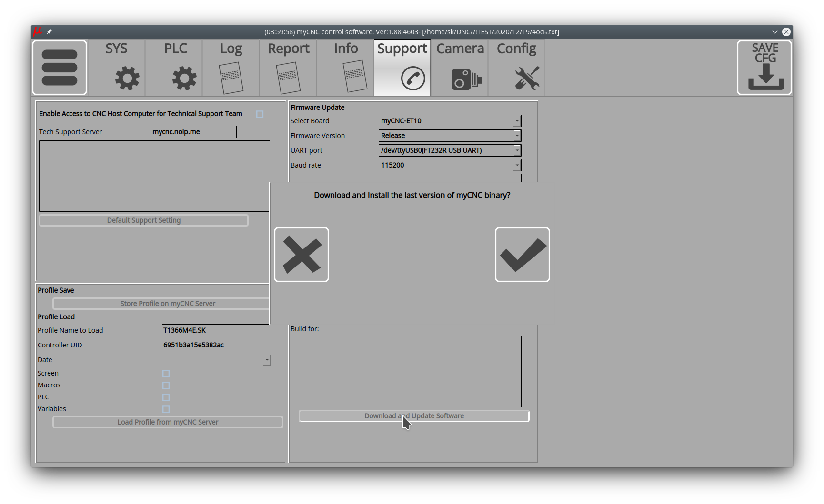Click the Build for: label
Screen dimensions: 824x504
click(x=305, y=329)
